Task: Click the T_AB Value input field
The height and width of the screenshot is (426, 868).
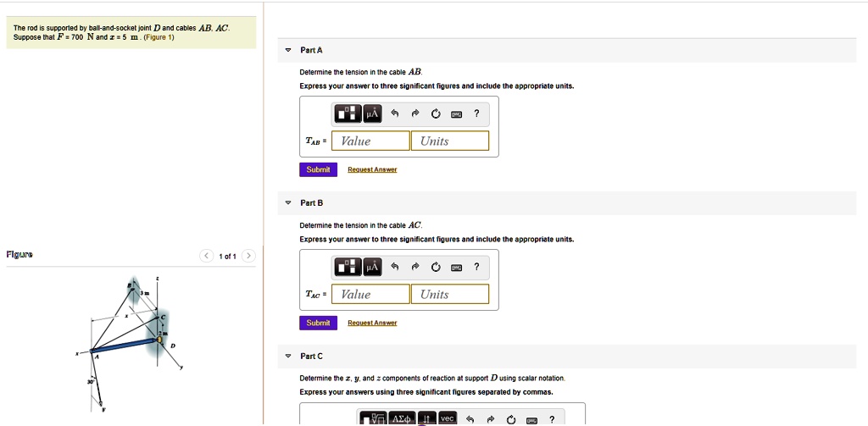Action: pos(371,141)
